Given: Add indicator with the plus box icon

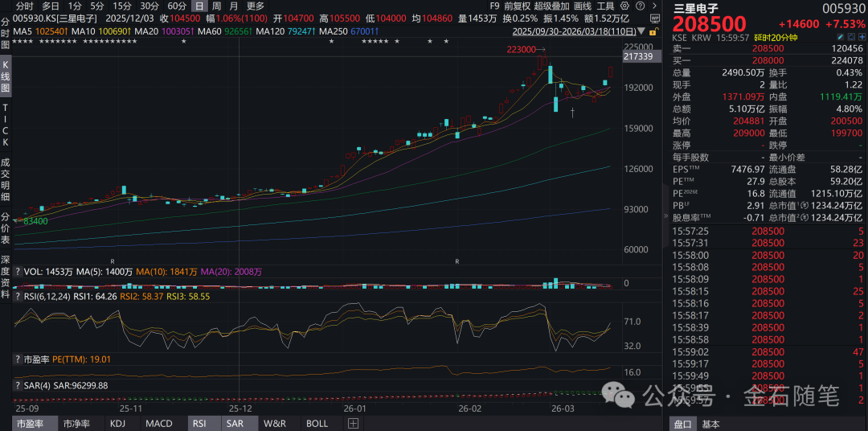Looking at the screenshot, I should pyautogui.click(x=353, y=424).
